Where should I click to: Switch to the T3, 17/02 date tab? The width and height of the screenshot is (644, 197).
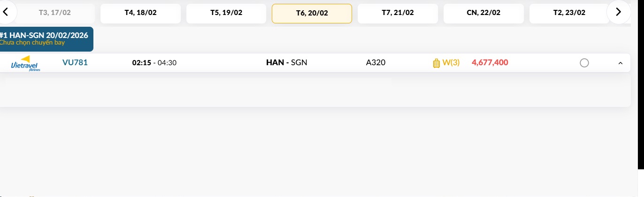55,13
